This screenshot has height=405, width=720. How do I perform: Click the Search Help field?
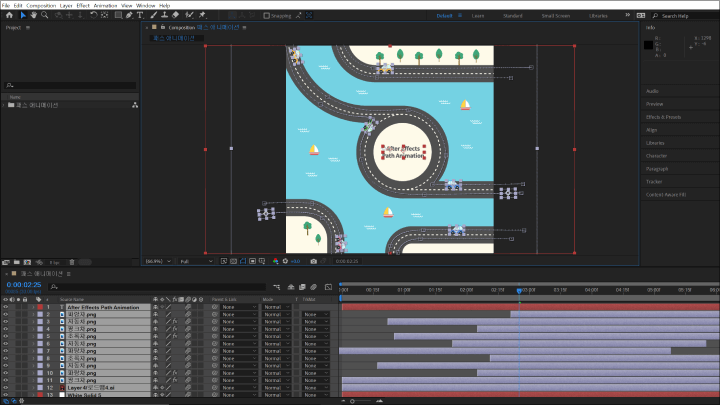686,16
